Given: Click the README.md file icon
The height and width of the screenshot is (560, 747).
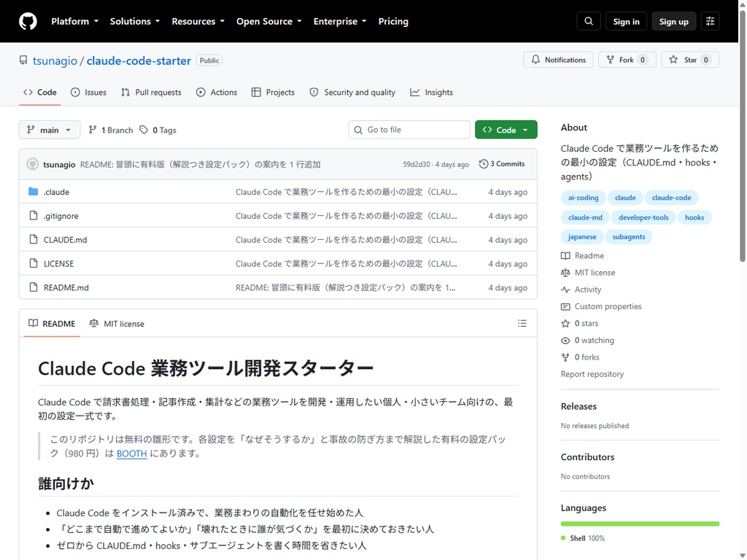Looking at the screenshot, I should pyautogui.click(x=34, y=287).
